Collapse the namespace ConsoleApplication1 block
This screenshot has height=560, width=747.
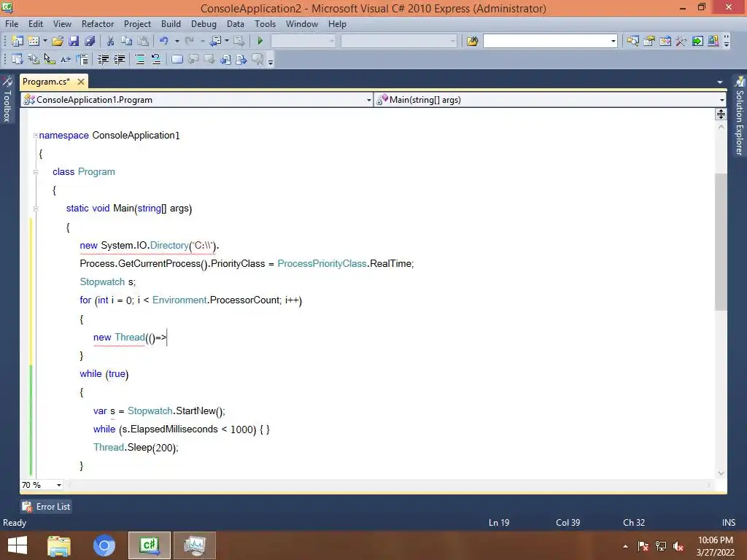[36, 136]
